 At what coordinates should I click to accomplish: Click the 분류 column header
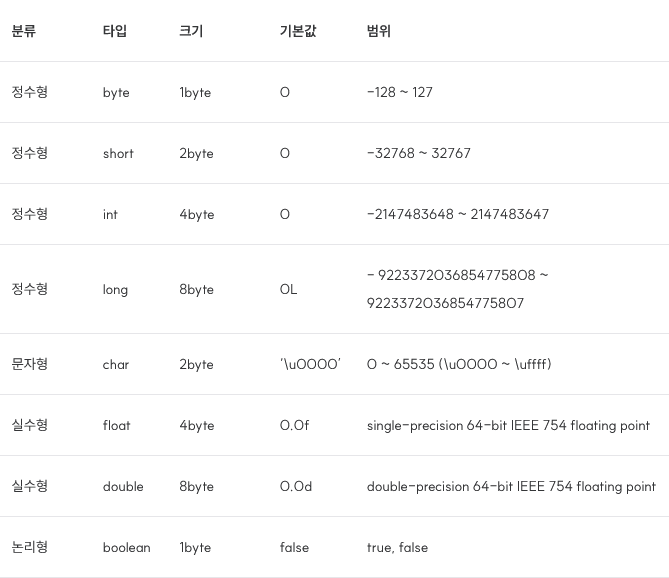23,31
